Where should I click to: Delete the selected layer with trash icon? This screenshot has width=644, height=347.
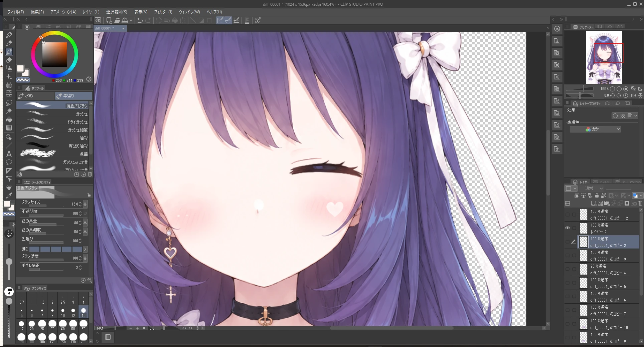[640, 203]
